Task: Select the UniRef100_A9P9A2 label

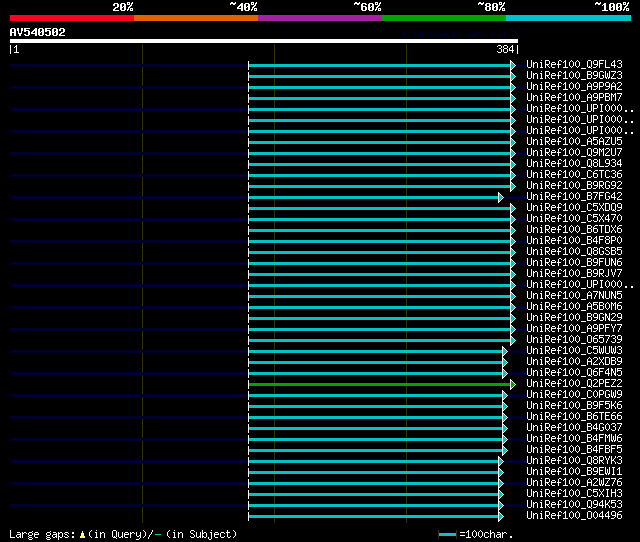Action: (574, 87)
